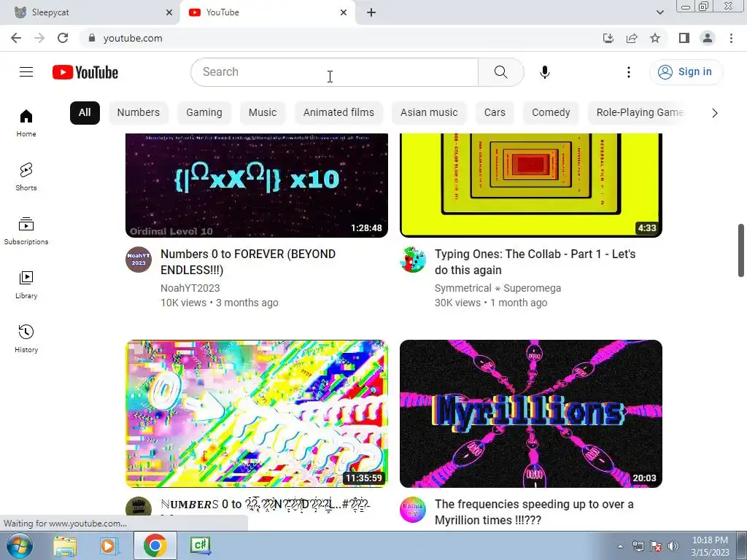Image resolution: width=747 pixels, height=560 pixels.
Task: Start voice search with microphone icon
Action: pos(544,72)
